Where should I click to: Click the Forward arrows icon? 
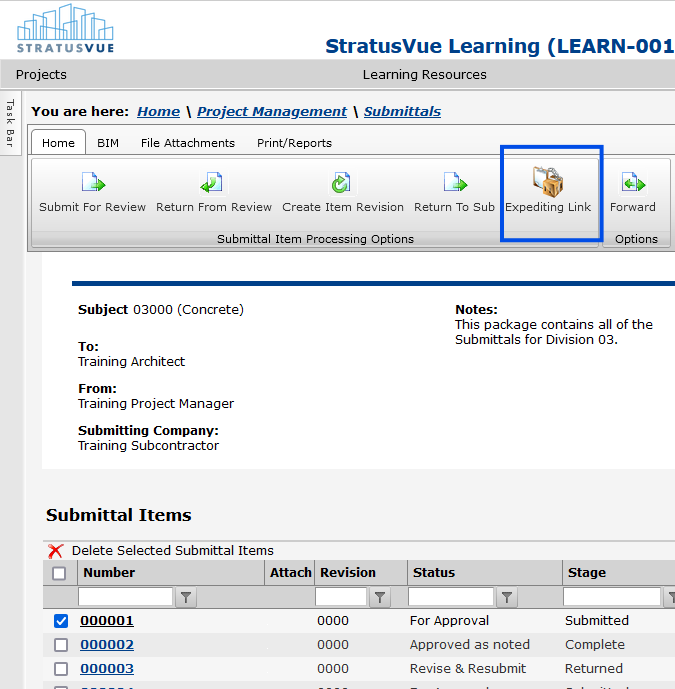[633, 182]
